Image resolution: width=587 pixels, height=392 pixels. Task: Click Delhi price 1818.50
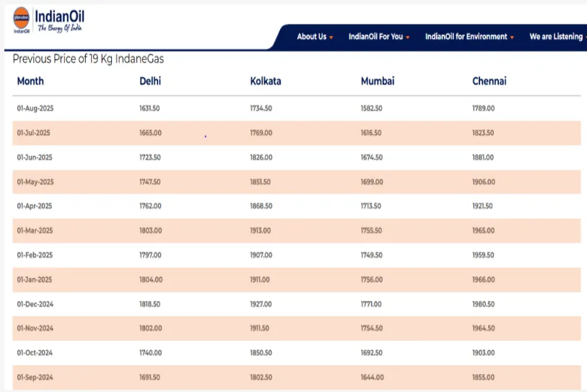[149, 304]
